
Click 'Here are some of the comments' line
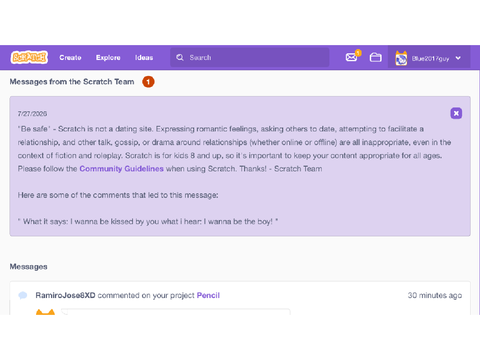tap(118, 195)
